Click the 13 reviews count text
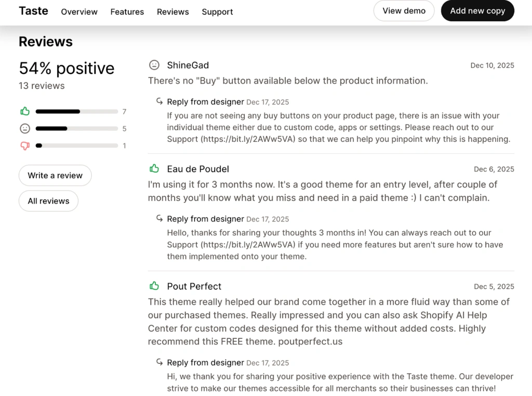This screenshot has height=396, width=532. point(42,86)
